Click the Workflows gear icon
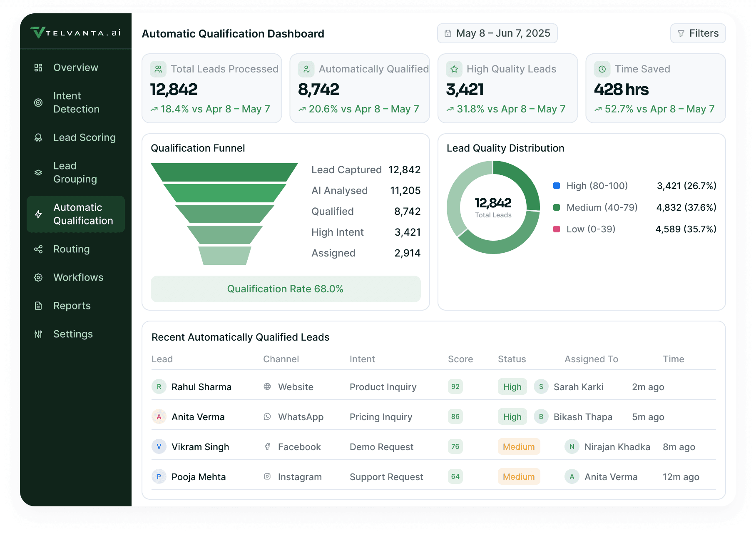Viewport: 756px width, 533px height. (38, 277)
